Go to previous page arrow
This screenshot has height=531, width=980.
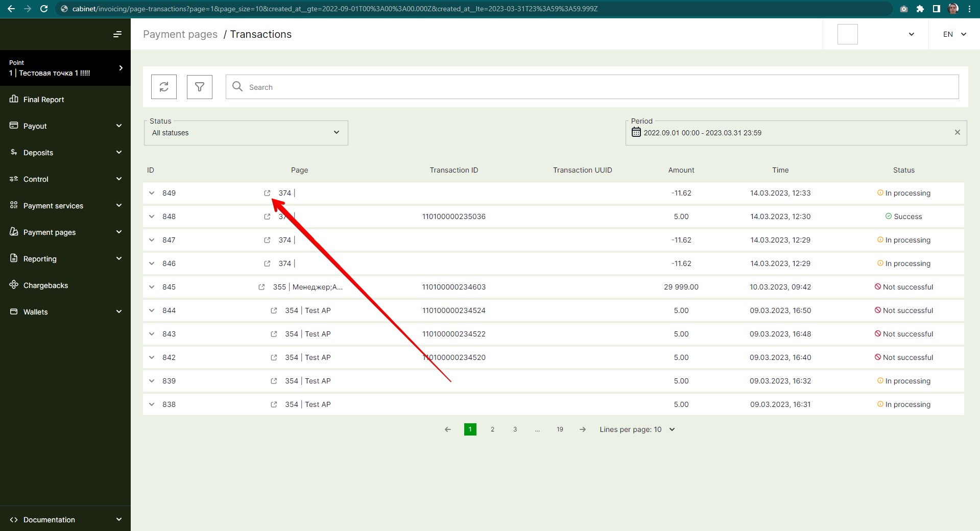pyautogui.click(x=448, y=429)
